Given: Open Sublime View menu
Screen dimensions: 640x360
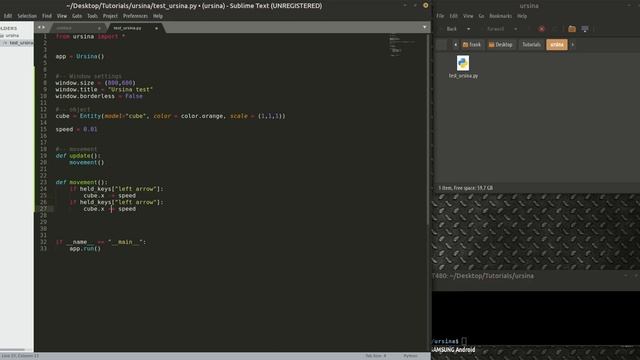Looking at the screenshot, I should pyautogui.click(x=62, y=16).
